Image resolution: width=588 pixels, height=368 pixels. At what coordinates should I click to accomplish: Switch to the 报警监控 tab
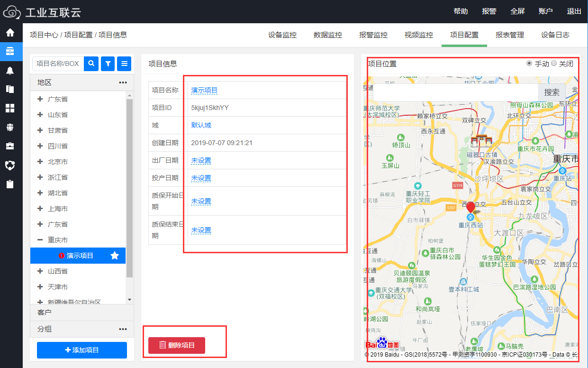click(x=373, y=35)
